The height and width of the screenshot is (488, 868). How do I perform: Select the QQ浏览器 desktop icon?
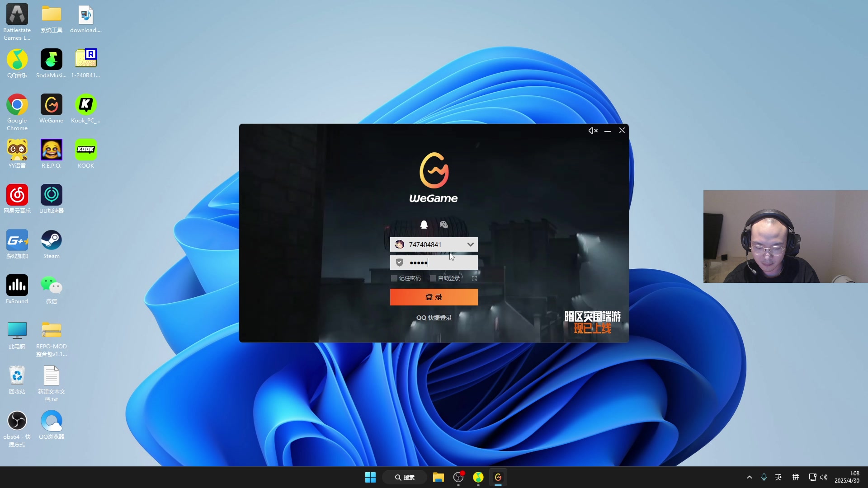[52, 425]
